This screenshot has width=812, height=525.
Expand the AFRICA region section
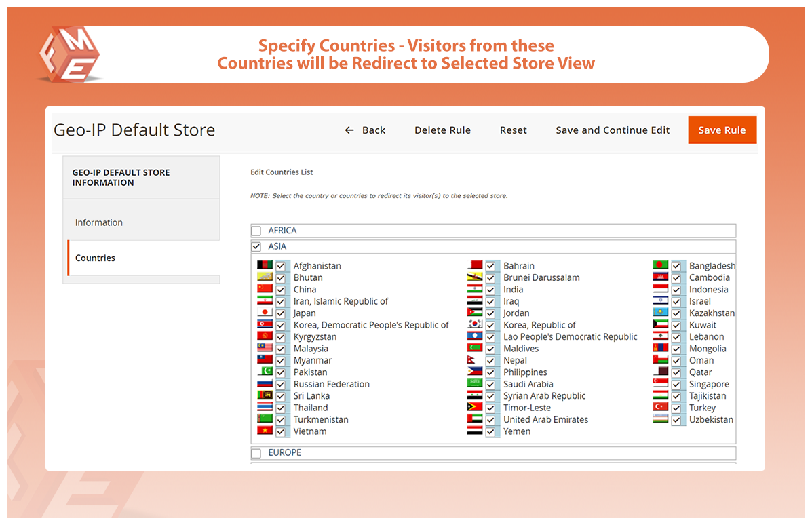tap(282, 231)
